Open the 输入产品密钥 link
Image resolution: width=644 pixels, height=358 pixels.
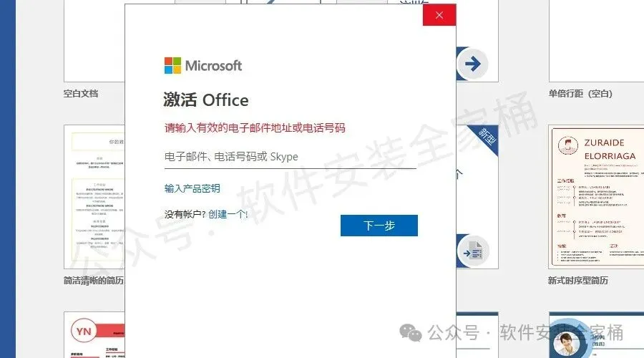click(x=192, y=188)
